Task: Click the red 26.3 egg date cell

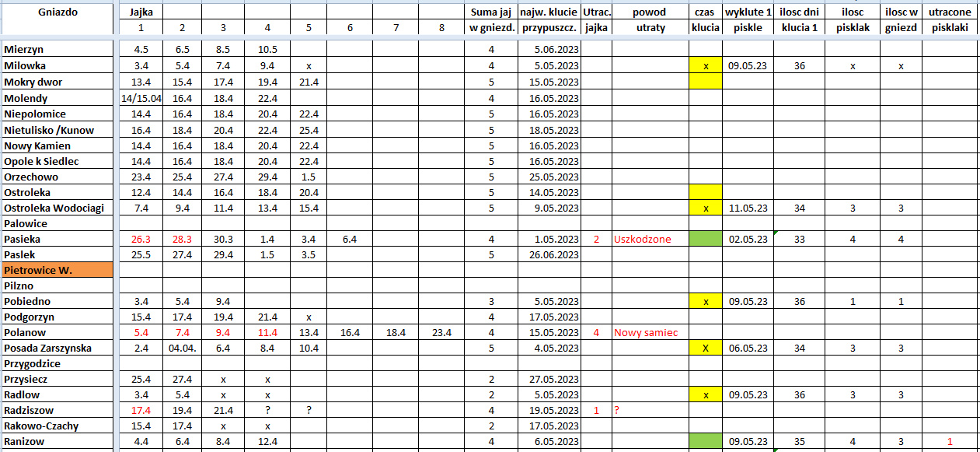Action: pyautogui.click(x=141, y=239)
